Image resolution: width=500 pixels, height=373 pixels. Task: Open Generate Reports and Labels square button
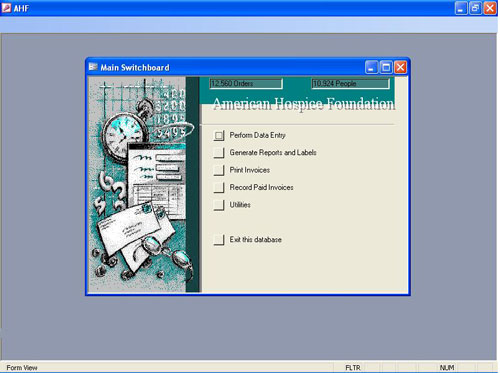[219, 153]
